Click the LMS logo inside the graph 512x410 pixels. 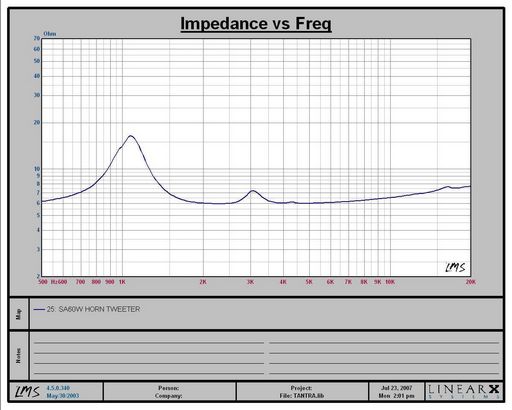point(455,267)
